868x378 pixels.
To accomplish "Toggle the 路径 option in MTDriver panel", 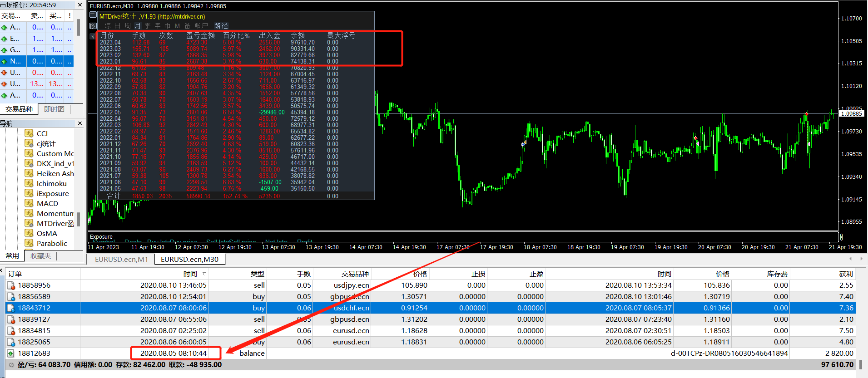I will 221,26.
